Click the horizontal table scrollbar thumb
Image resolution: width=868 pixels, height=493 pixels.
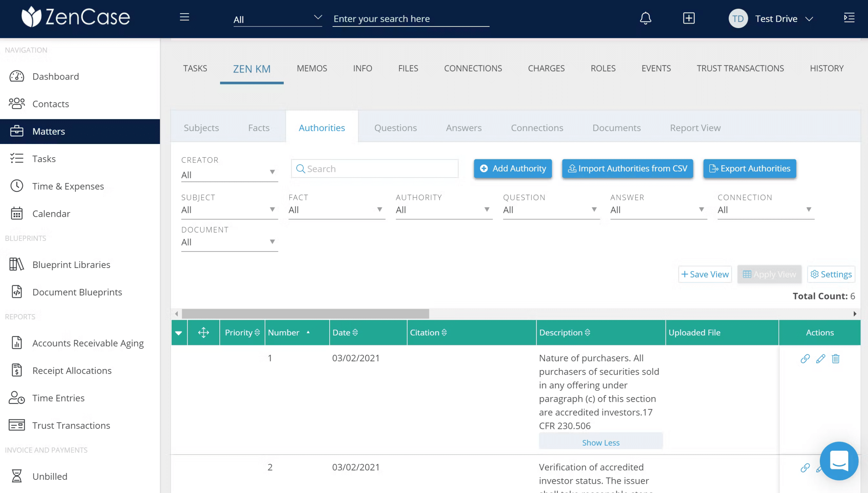coord(305,314)
